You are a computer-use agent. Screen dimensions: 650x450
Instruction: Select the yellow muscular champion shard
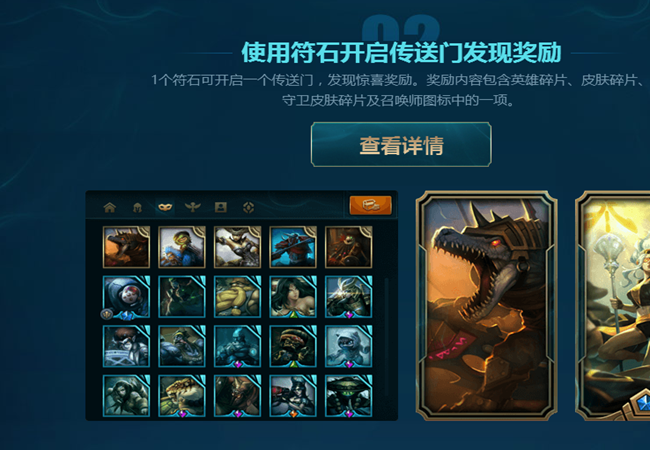(238, 297)
